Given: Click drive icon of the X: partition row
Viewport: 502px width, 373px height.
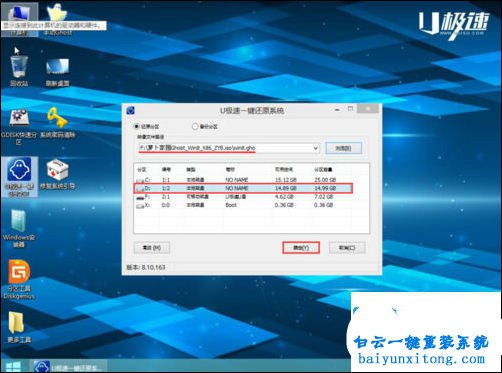Looking at the screenshot, I should click(140, 205).
